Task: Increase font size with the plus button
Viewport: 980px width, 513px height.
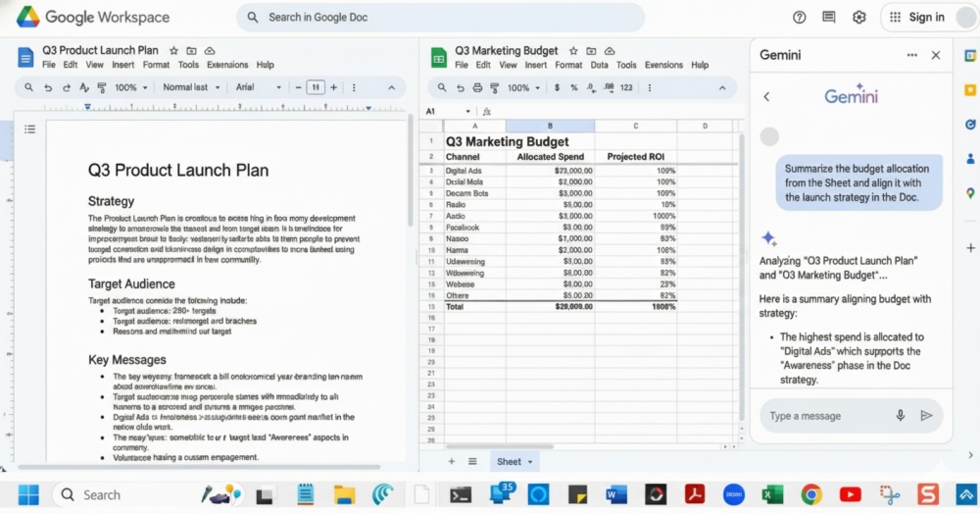Action: 334,87
